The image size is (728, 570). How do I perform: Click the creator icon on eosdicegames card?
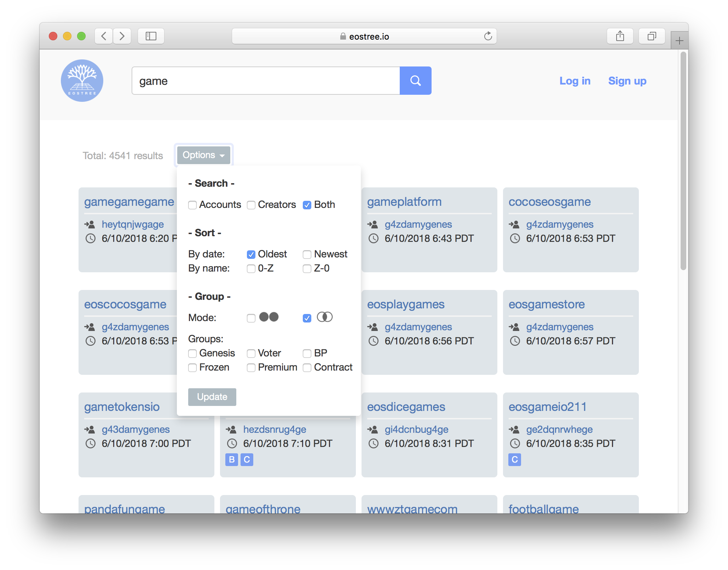(x=373, y=429)
